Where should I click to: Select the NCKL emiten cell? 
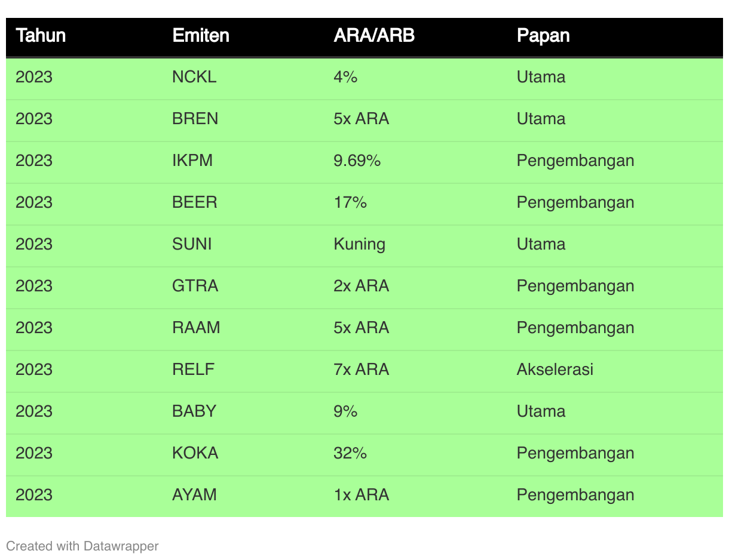pyautogui.click(x=194, y=77)
